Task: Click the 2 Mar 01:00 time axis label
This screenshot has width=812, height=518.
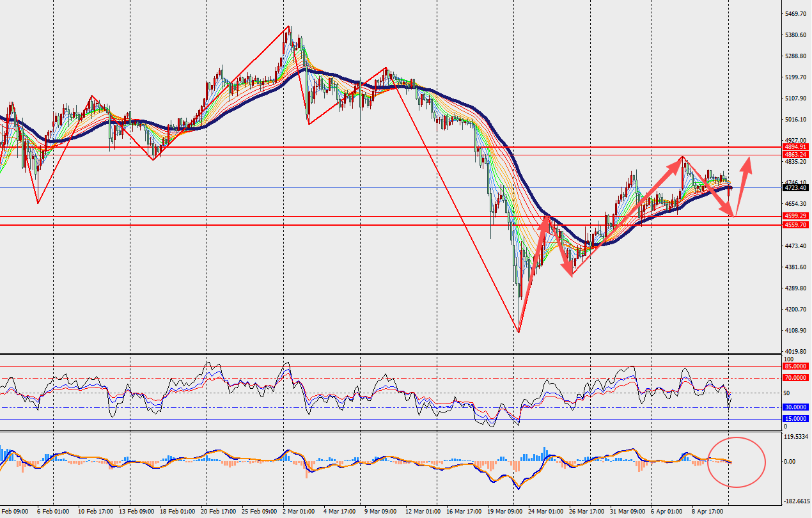Action: tap(299, 512)
